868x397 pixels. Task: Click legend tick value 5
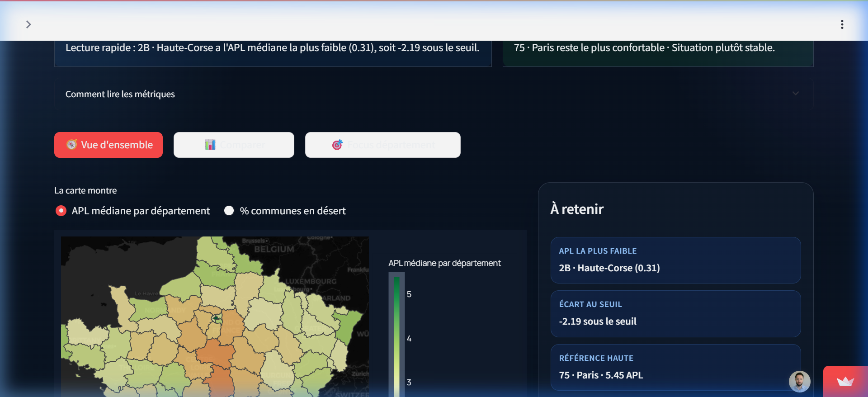409,294
